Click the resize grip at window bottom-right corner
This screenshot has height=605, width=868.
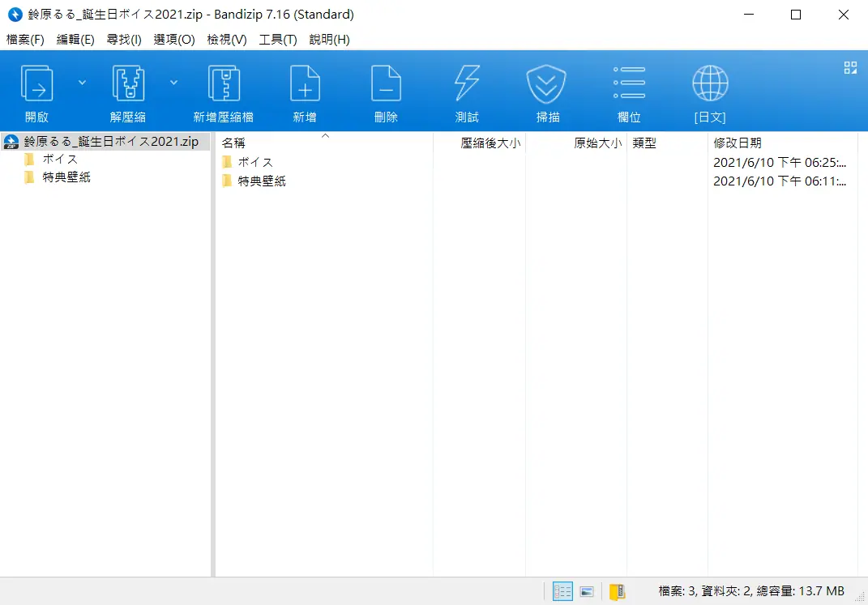click(860, 597)
